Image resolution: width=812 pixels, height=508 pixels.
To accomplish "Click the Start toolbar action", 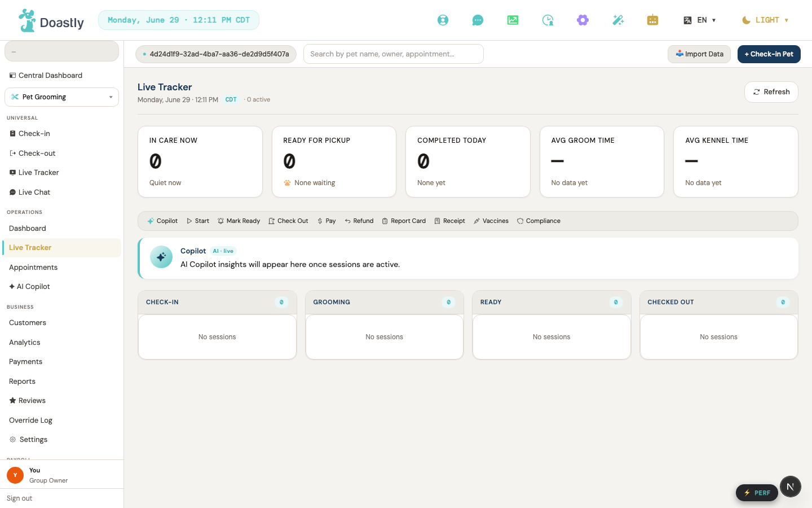I will pyautogui.click(x=198, y=221).
